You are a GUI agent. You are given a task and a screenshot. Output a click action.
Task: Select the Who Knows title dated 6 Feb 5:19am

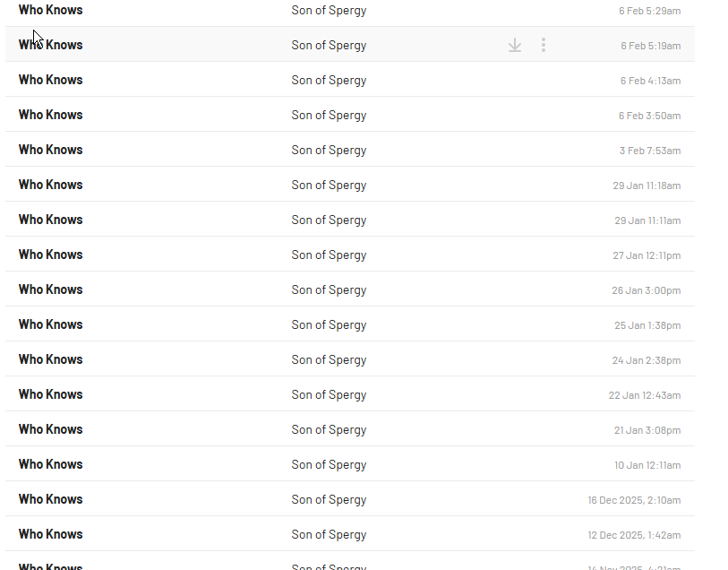pos(51,45)
